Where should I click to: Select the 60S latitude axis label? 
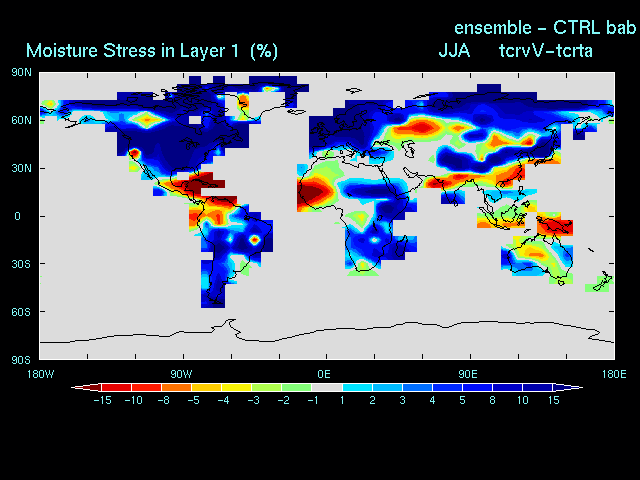click(21, 312)
